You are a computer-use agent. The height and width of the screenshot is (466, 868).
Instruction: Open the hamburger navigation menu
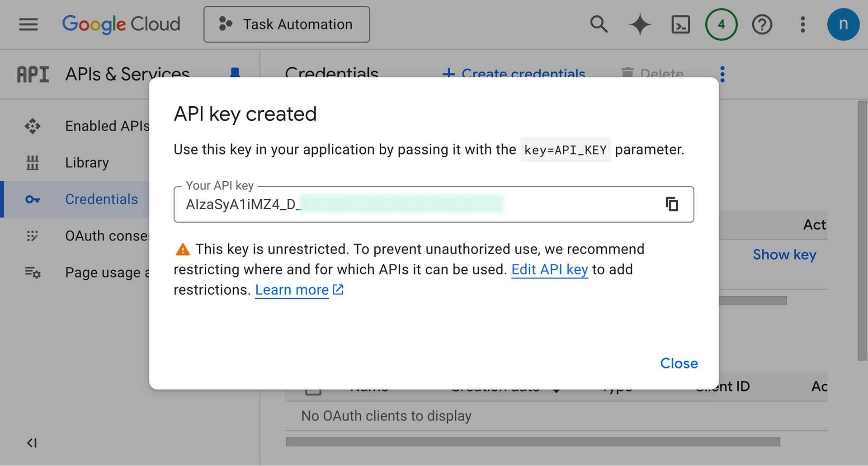point(28,24)
